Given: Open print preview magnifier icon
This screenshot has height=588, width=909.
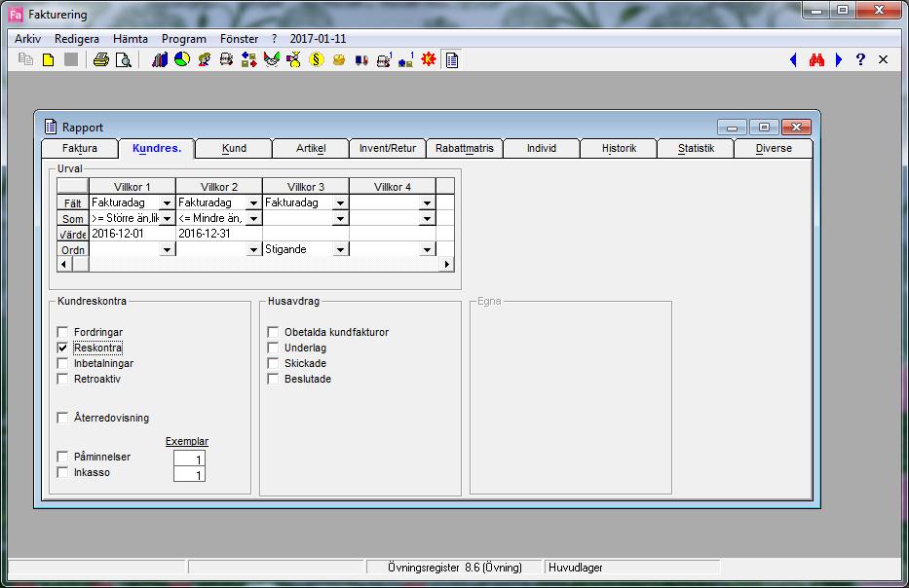Looking at the screenshot, I should point(124,59).
